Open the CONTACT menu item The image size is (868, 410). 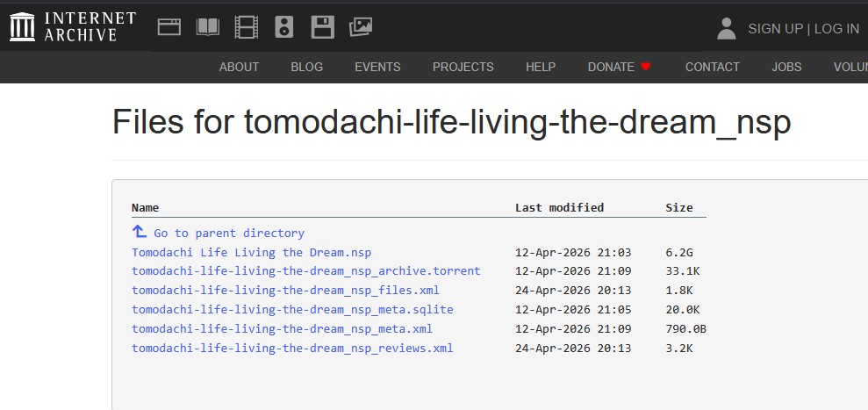point(713,67)
